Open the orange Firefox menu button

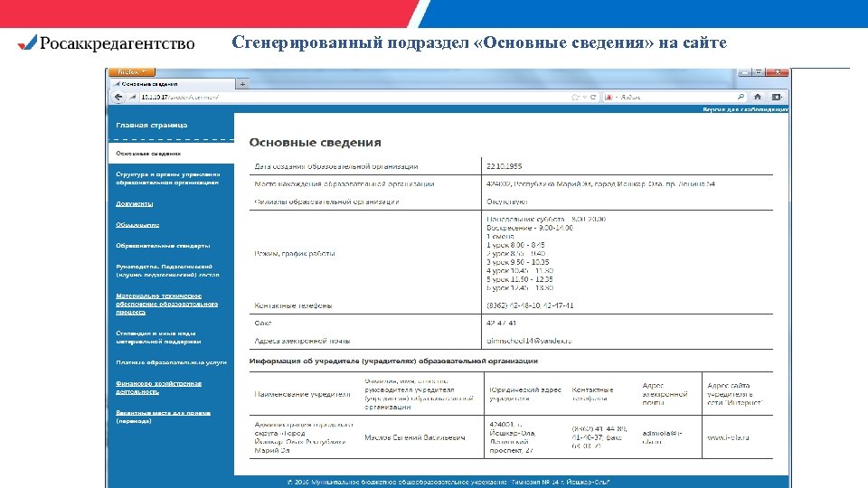(x=132, y=72)
